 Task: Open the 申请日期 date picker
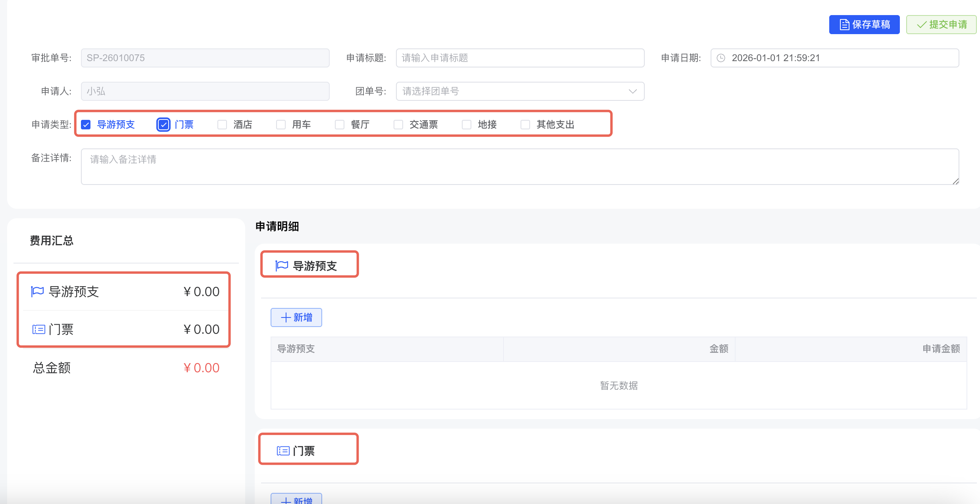point(833,58)
